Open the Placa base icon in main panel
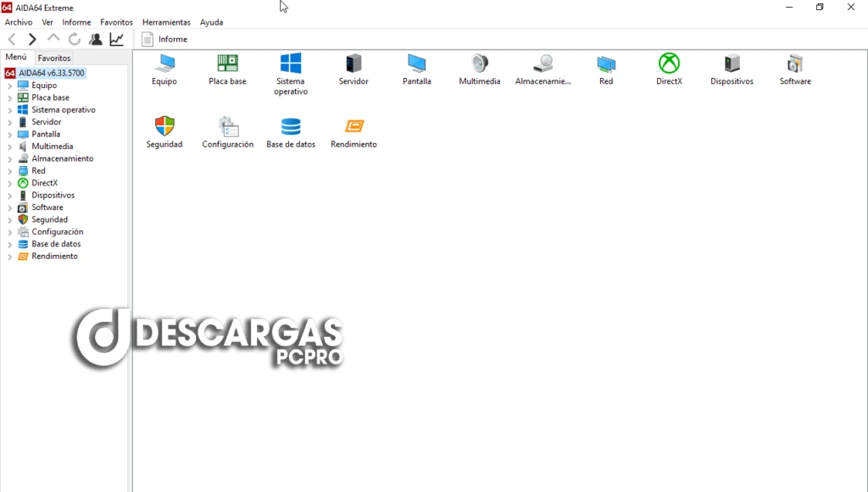This screenshot has height=492, width=868. tap(227, 64)
